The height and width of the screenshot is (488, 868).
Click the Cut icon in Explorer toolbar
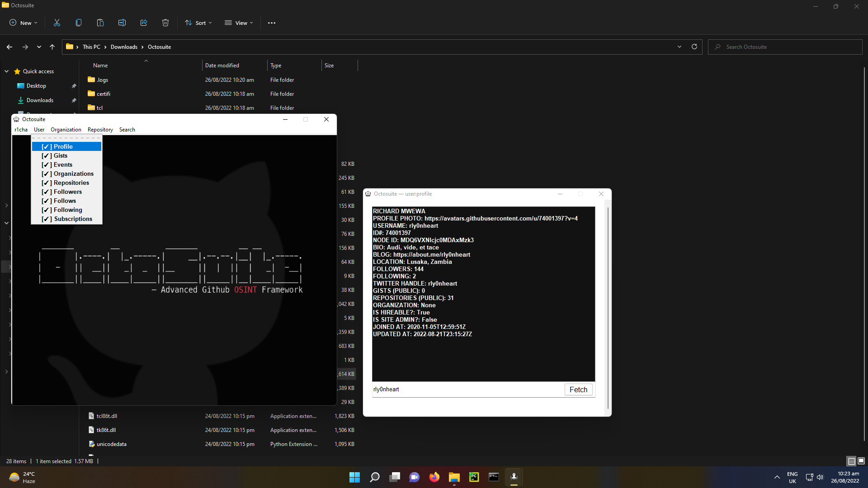[x=57, y=23]
